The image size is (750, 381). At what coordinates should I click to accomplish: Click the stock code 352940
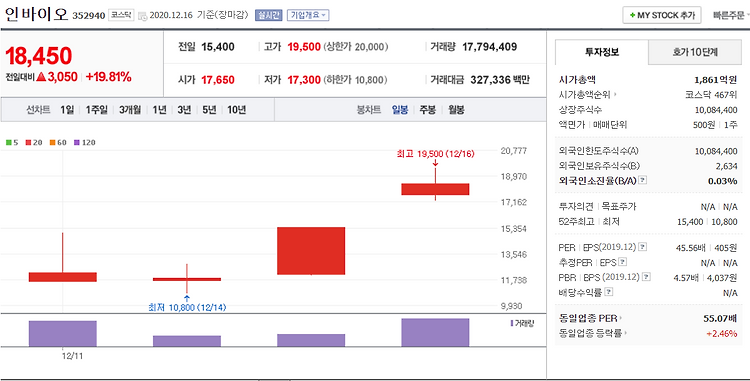tap(88, 16)
